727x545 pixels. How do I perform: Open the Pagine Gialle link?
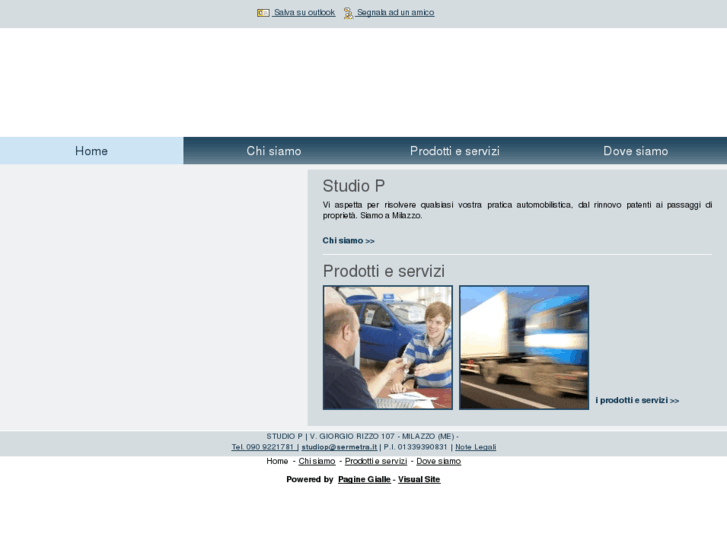364,479
